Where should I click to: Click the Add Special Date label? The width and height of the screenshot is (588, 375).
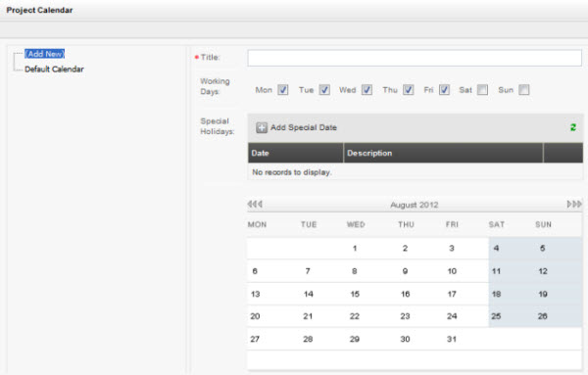tap(304, 127)
